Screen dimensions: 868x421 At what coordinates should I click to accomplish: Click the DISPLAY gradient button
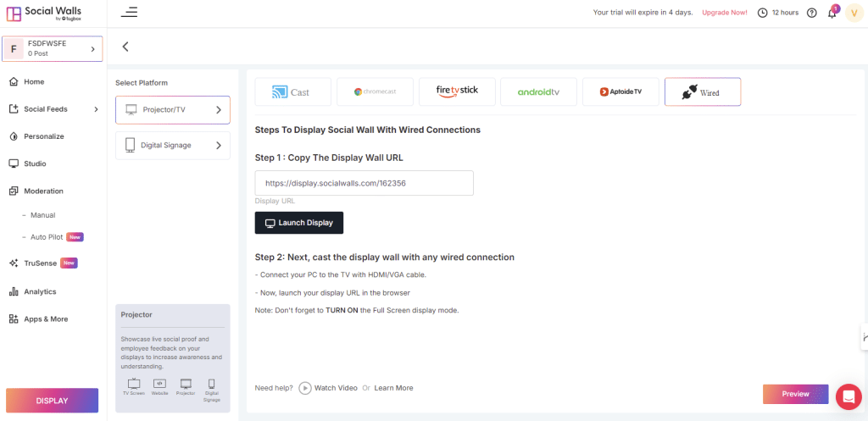coord(52,401)
